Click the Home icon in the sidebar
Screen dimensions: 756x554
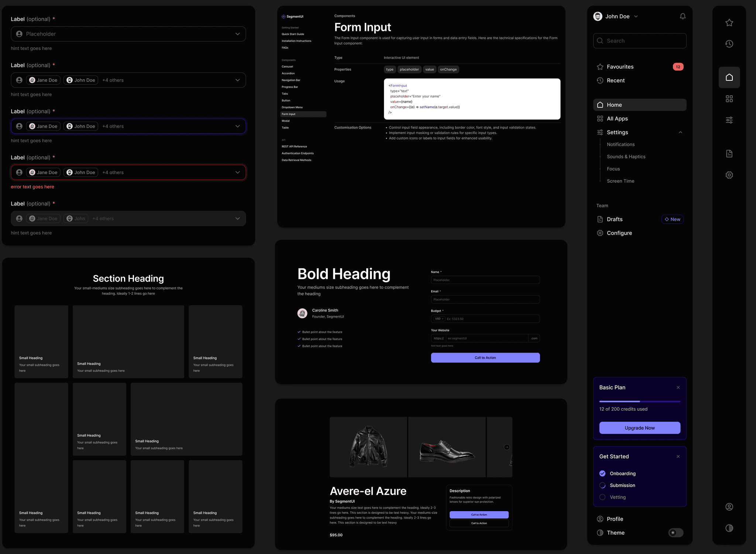pyautogui.click(x=599, y=105)
